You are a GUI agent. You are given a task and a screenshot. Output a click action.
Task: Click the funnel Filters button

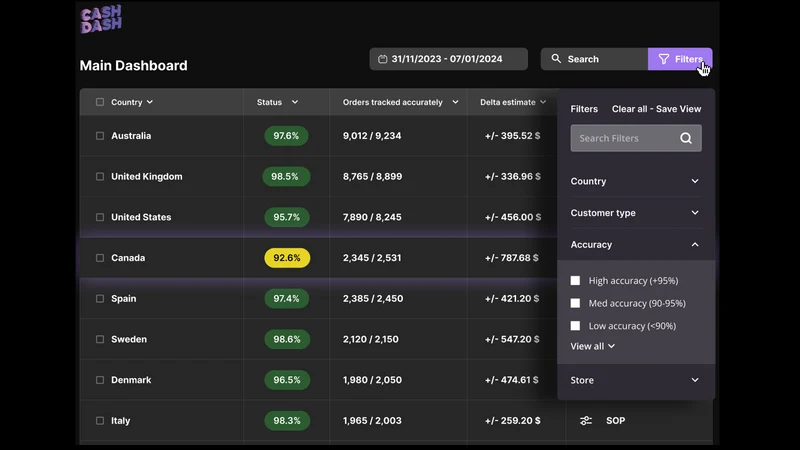coord(680,59)
